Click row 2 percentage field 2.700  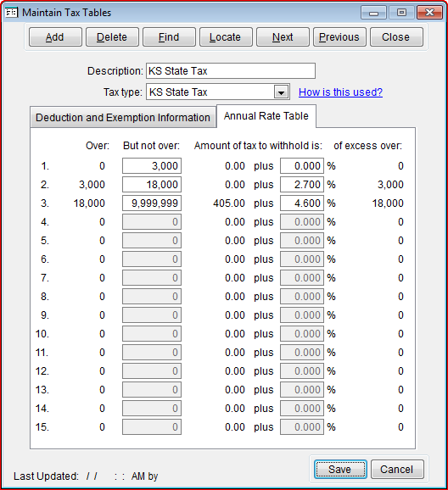point(302,185)
